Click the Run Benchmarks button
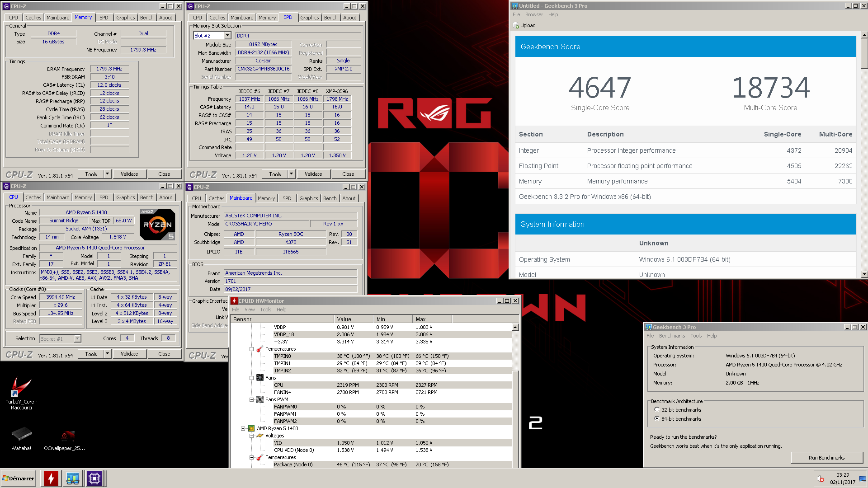This screenshot has width=868, height=488. click(826, 458)
